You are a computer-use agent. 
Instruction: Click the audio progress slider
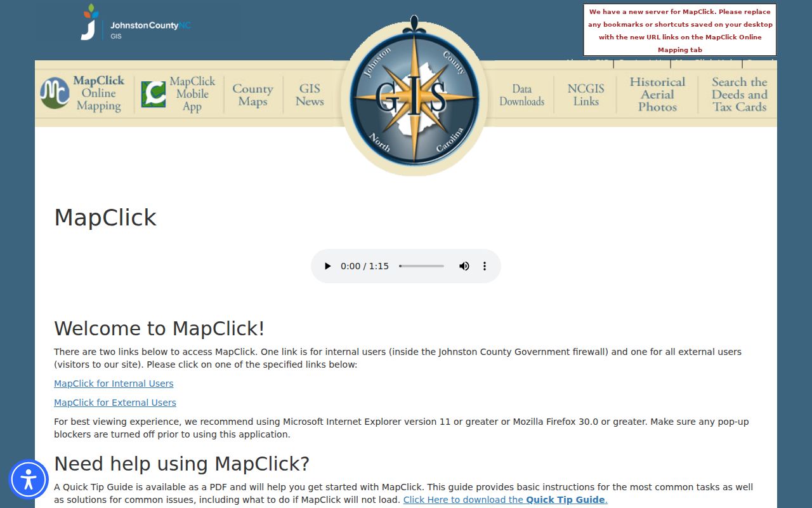421,266
